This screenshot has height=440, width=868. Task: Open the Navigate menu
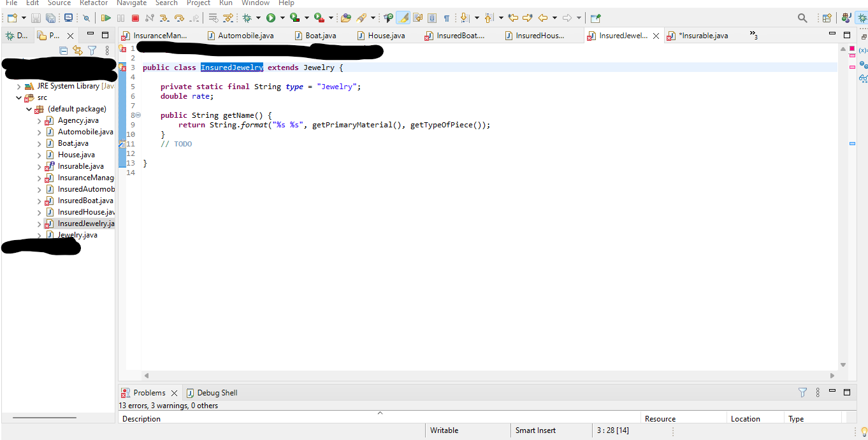click(x=131, y=3)
